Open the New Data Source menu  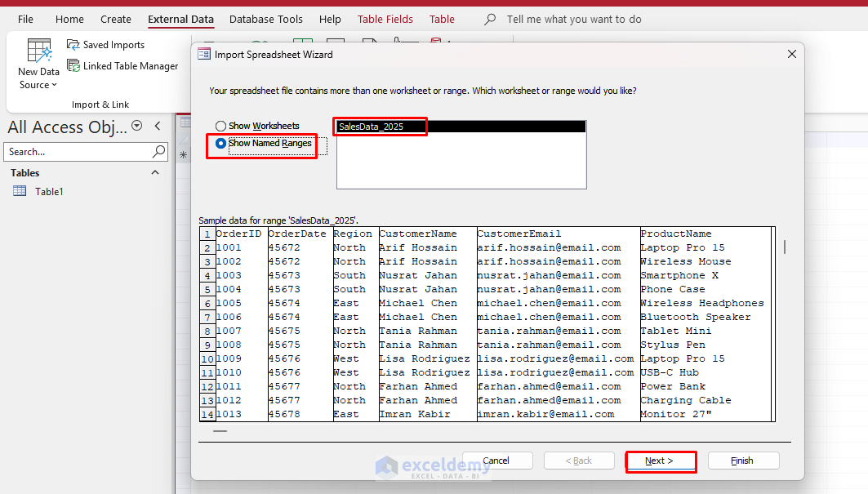click(38, 65)
